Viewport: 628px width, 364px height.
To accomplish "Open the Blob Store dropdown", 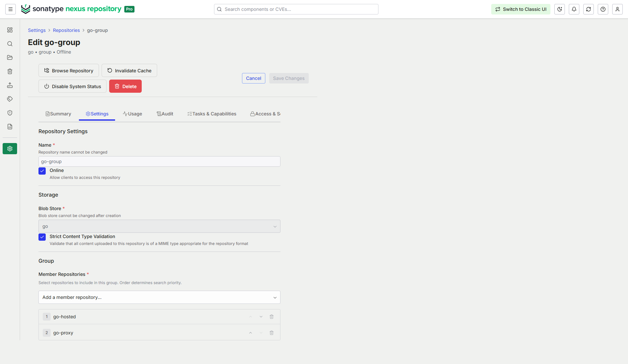I will (159, 226).
